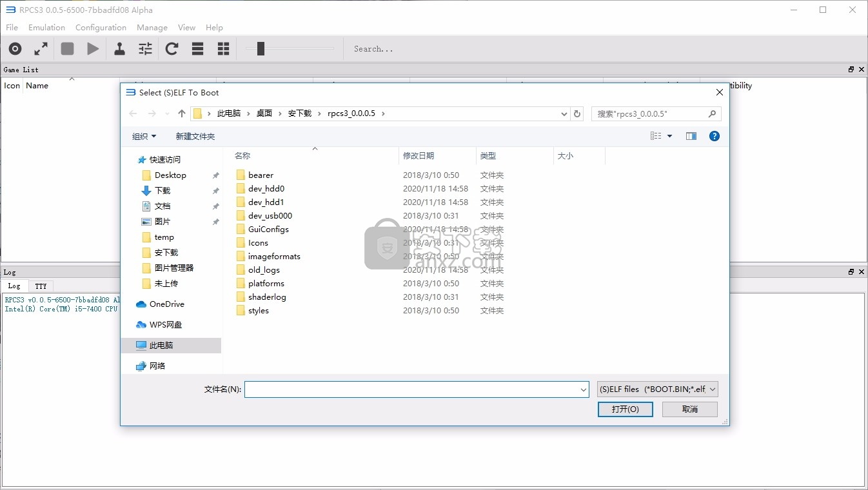Open the View menu
The height and width of the screenshot is (490, 868).
pos(186,27)
